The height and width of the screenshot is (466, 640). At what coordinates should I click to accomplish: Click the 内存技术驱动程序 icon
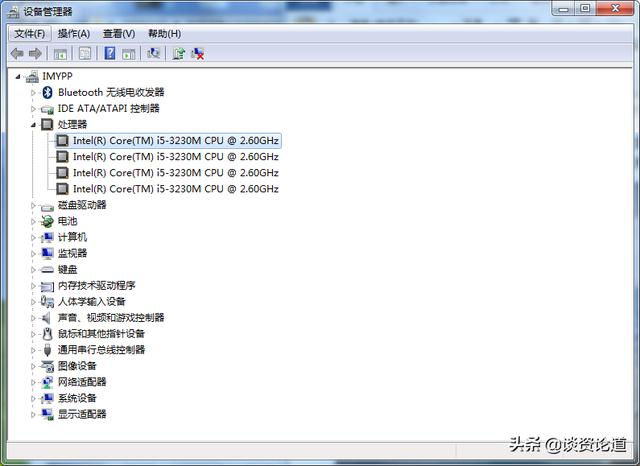(x=47, y=286)
